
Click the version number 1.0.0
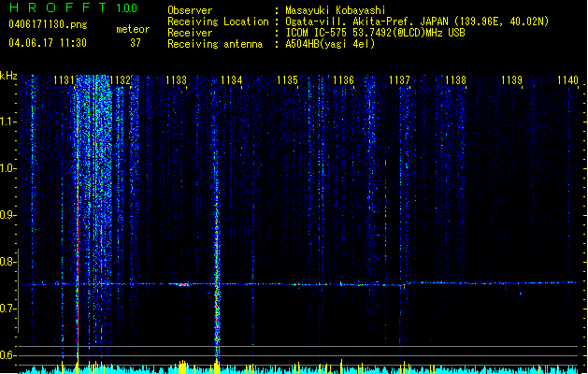click(x=126, y=8)
